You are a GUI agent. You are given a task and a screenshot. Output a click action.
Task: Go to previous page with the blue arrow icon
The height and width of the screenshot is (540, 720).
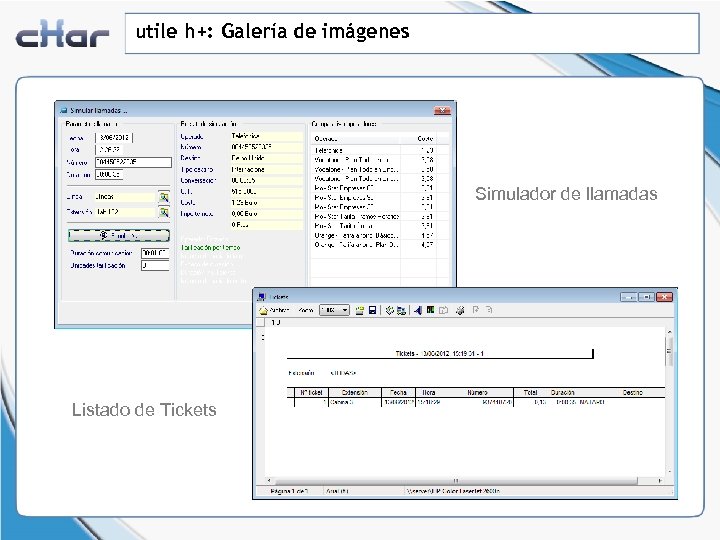point(417,310)
